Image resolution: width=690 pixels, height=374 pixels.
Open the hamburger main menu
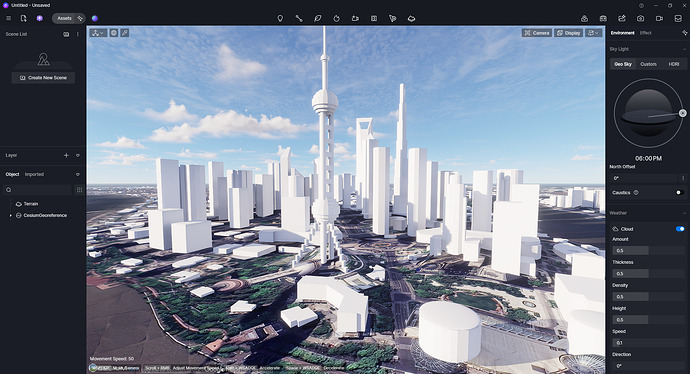(x=8, y=18)
